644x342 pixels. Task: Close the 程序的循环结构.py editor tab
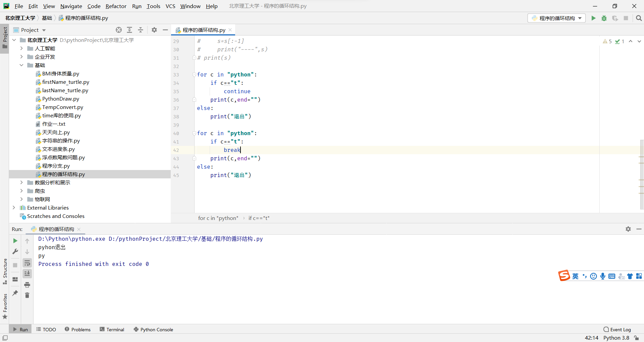(x=230, y=30)
